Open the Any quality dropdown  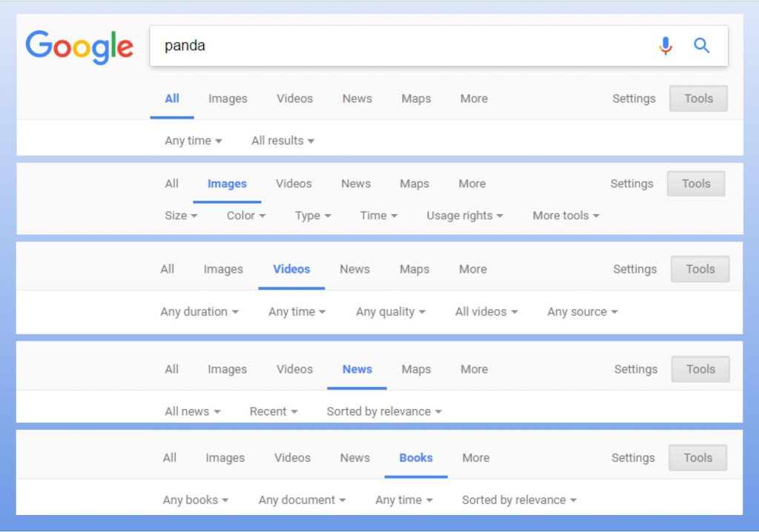[x=391, y=312]
